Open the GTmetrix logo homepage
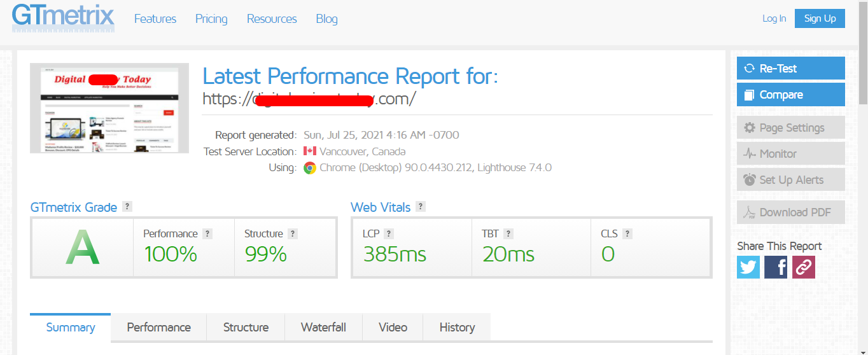The image size is (868, 355). (63, 18)
